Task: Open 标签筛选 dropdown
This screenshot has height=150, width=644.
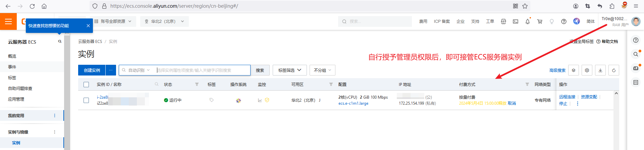Action: 289,70
